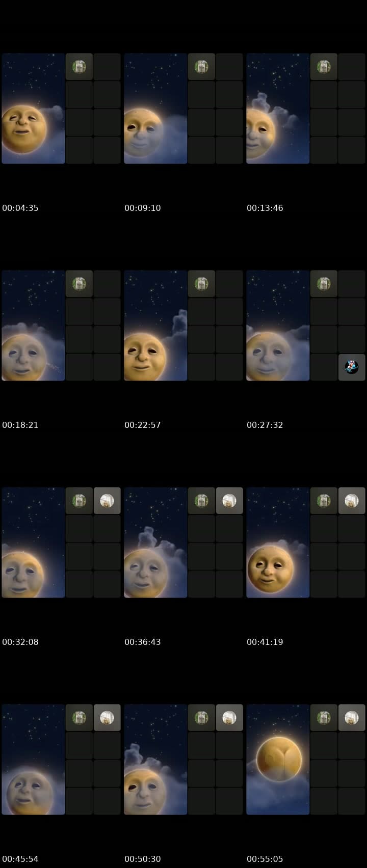Select the white-haired avatar in the 00:32:08 frame
Viewport: 367px width, 868px height.
[x=107, y=501]
